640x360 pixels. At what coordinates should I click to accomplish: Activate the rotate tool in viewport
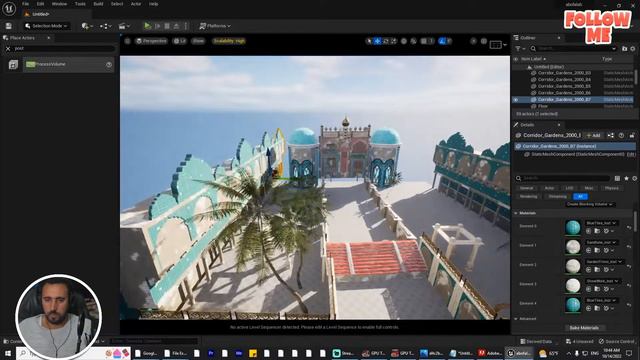coord(386,41)
